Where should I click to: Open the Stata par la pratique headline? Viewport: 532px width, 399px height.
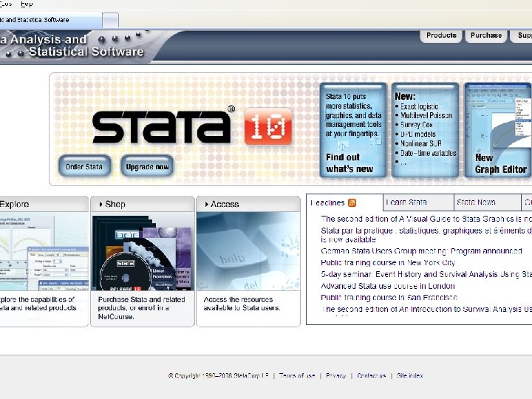(426, 235)
